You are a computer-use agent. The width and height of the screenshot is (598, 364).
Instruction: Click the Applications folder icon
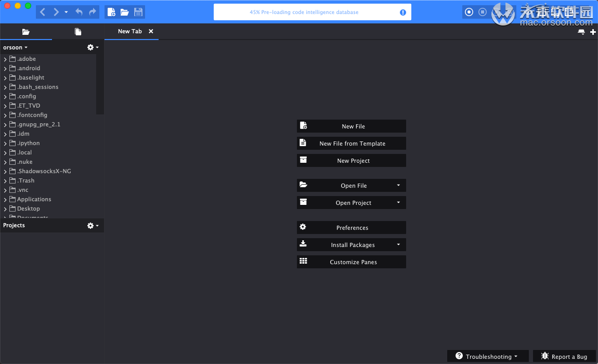12,199
